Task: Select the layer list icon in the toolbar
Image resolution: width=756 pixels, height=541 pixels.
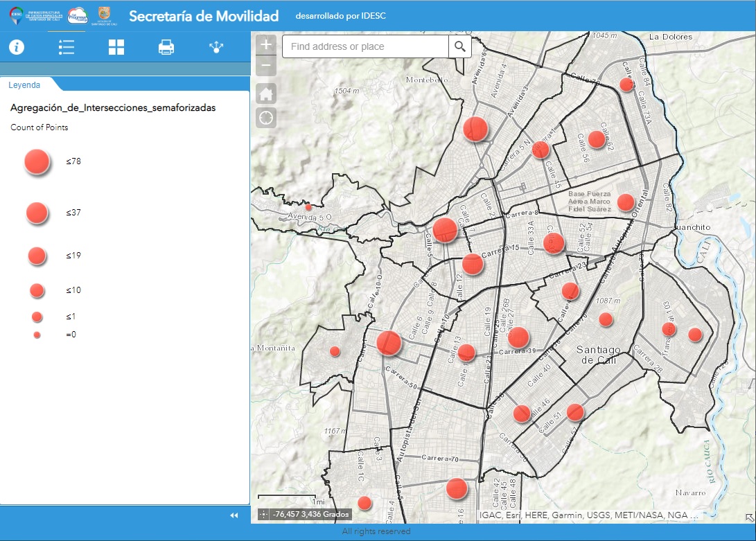Action: click(x=67, y=47)
